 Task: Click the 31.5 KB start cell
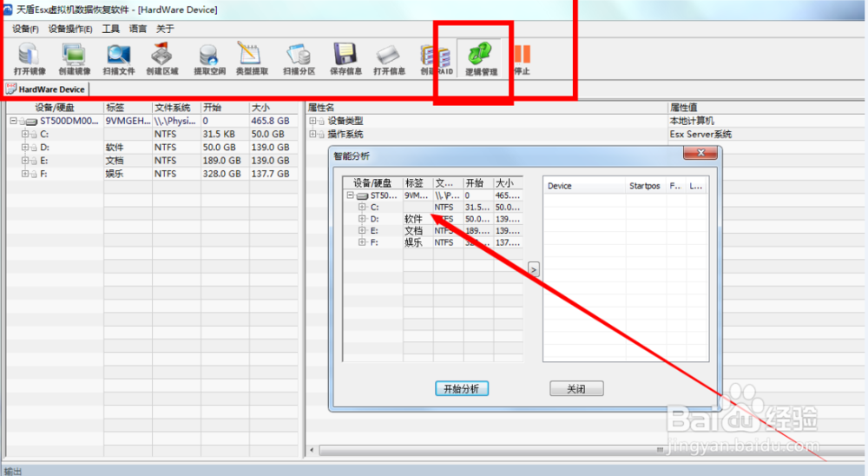coord(219,134)
